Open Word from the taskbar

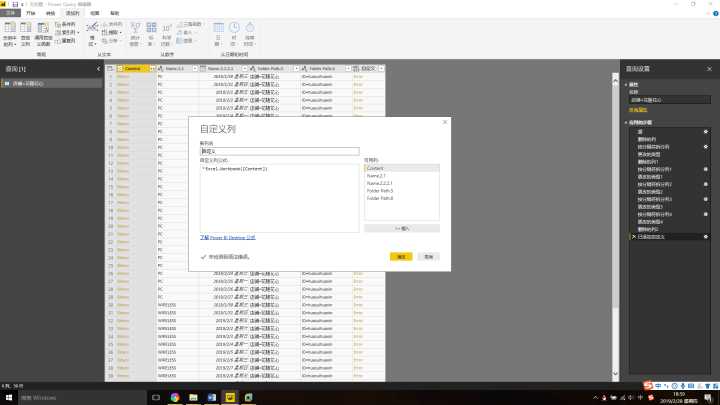(x=212, y=397)
